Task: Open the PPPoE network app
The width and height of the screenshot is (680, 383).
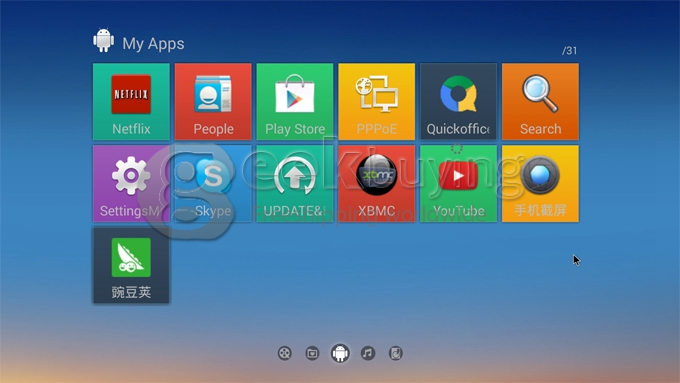Action: 376,101
